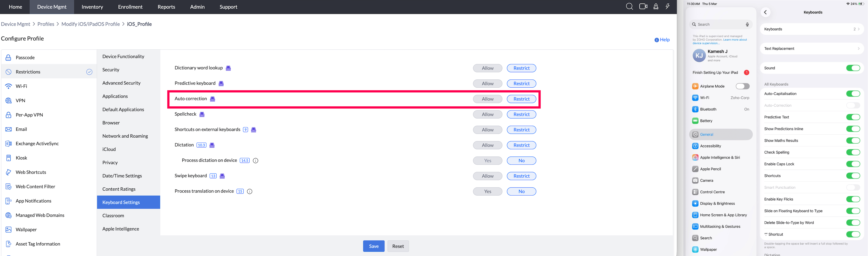Viewport: 868px width, 256px height.
Task: Click microphone icon in iPad search field
Action: tap(747, 24)
